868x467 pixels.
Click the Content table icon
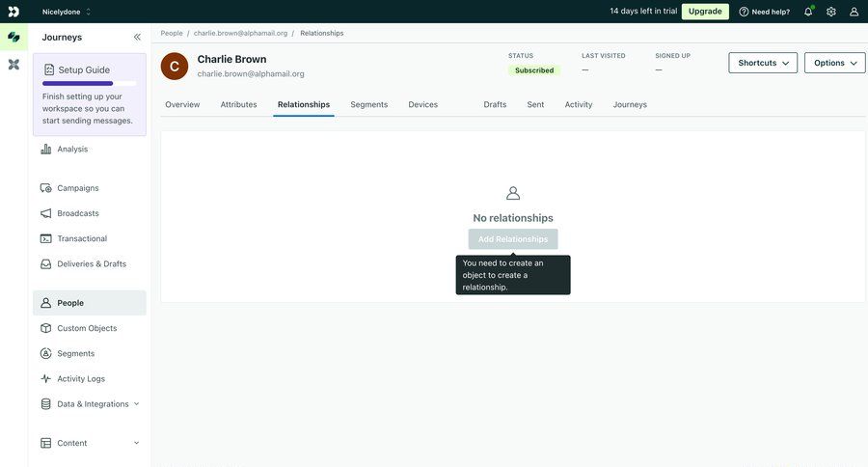point(46,443)
